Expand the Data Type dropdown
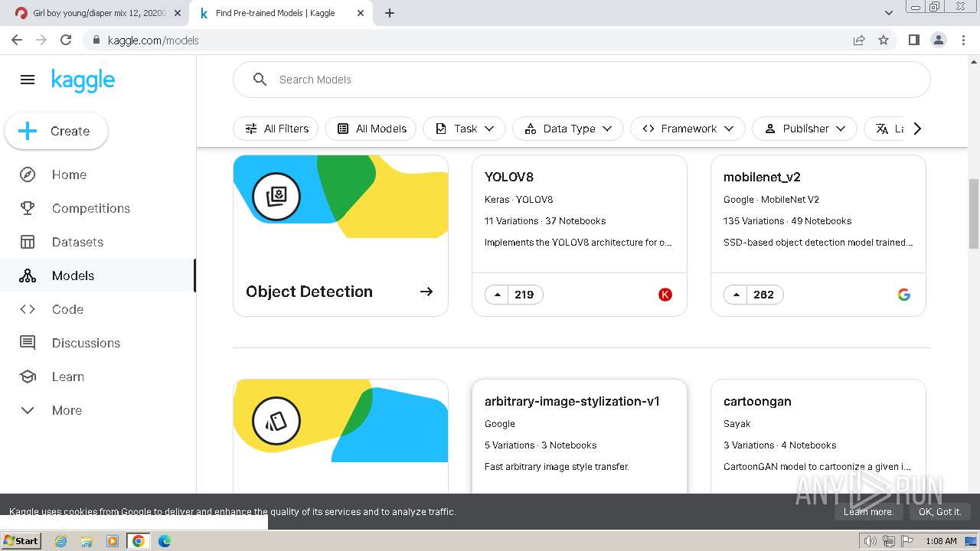 (568, 129)
